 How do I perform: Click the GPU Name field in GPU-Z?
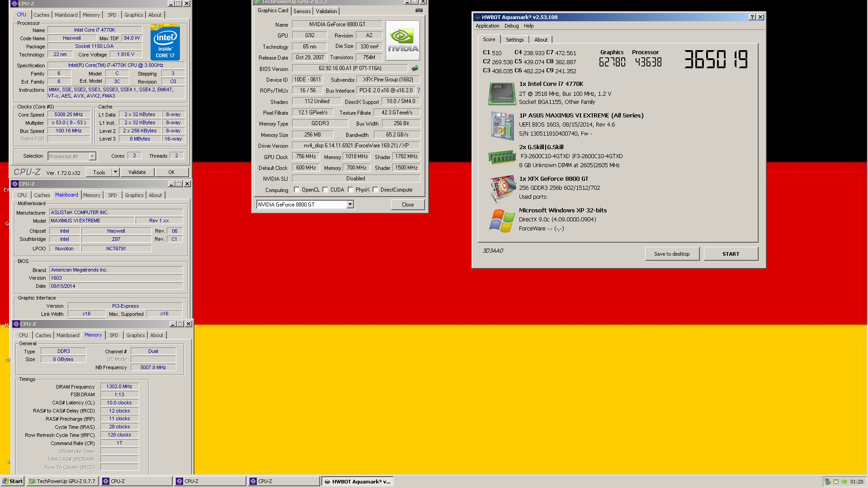pyautogui.click(x=337, y=24)
